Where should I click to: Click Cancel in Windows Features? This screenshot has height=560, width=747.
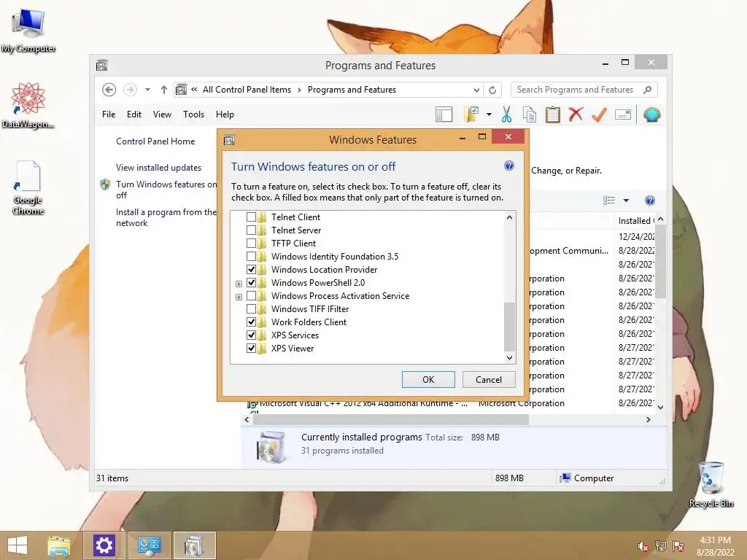[x=489, y=379]
